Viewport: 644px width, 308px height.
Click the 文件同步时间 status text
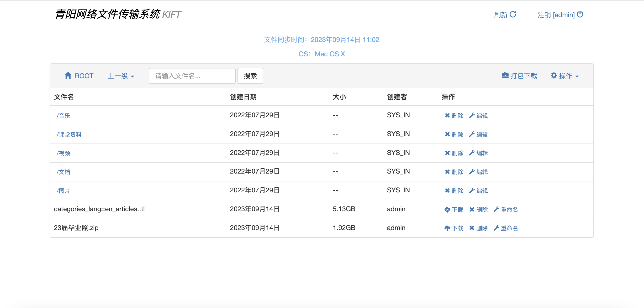pyautogui.click(x=322, y=40)
